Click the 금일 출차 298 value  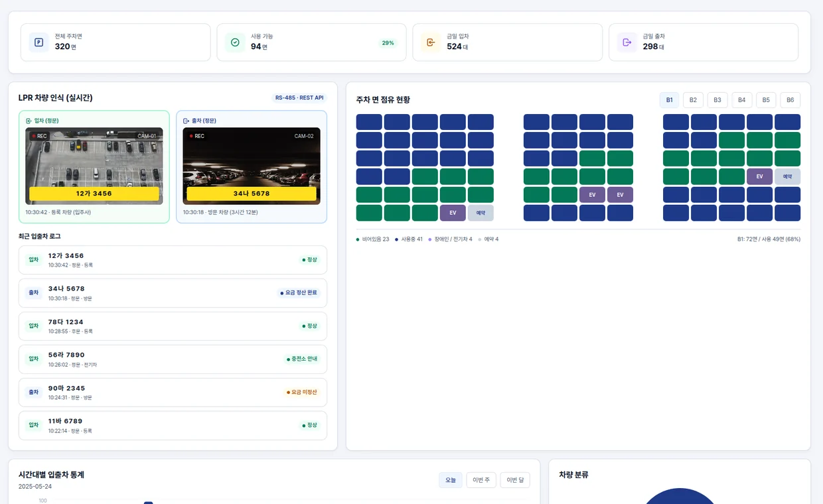click(x=653, y=46)
